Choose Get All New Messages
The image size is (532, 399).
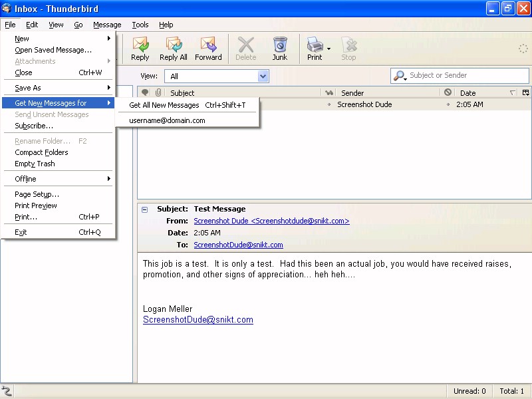tap(188, 105)
